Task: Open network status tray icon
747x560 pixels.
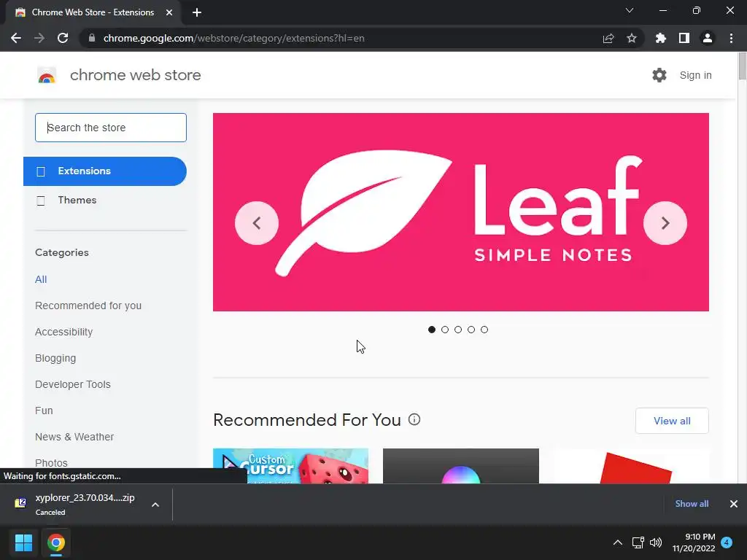Action: point(638,542)
